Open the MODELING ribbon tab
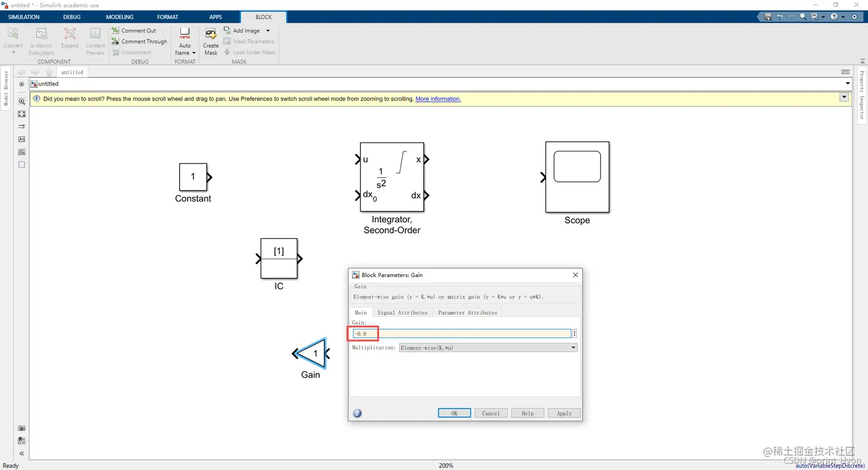The height and width of the screenshot is (470, 868). pos(120,17)
